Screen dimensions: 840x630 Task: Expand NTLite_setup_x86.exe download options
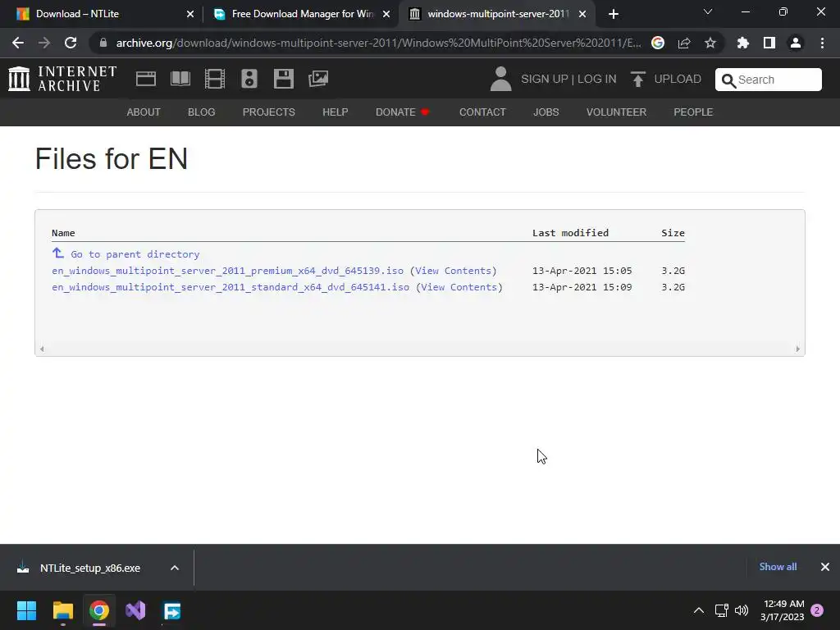click(175, 568)
